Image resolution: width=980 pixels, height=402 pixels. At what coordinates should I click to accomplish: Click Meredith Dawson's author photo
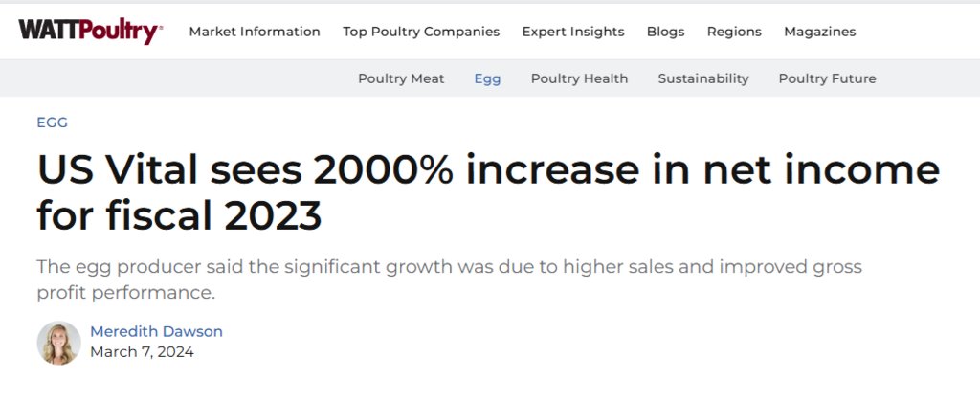58,343
